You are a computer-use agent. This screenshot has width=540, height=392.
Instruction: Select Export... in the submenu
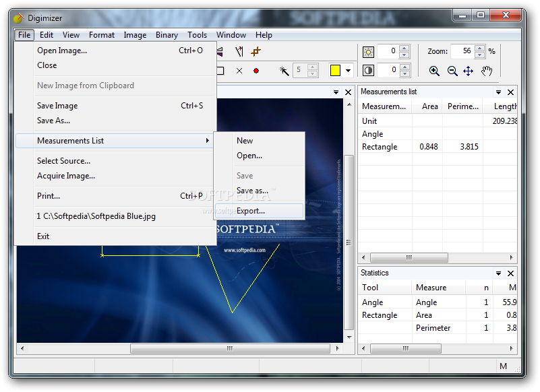tap(260, 211)
